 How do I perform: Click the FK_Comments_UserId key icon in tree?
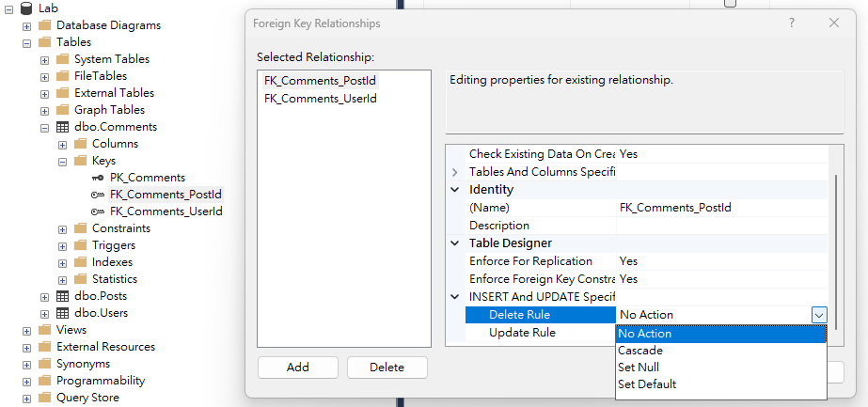(98, 211)
